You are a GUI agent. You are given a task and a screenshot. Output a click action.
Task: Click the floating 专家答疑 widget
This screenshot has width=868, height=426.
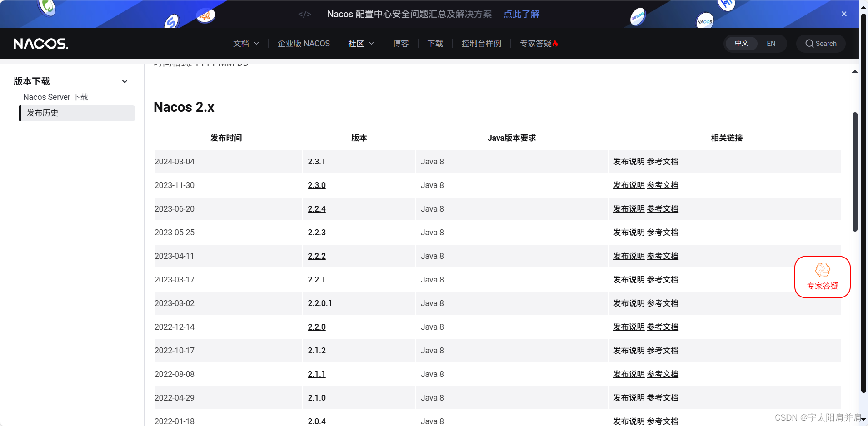point(822,277)
